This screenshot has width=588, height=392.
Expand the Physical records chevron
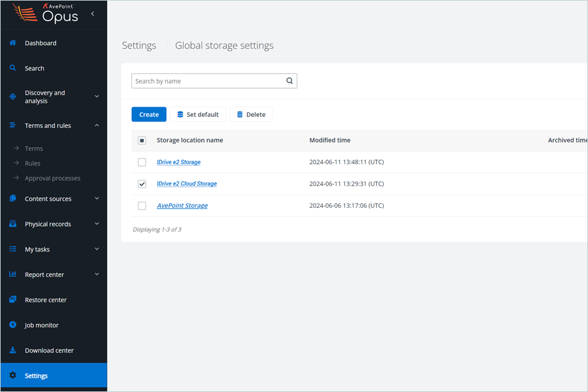point(97,224)
